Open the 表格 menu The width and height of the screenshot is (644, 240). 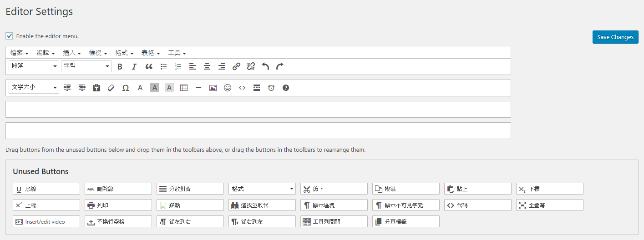[x=151, y=53]
